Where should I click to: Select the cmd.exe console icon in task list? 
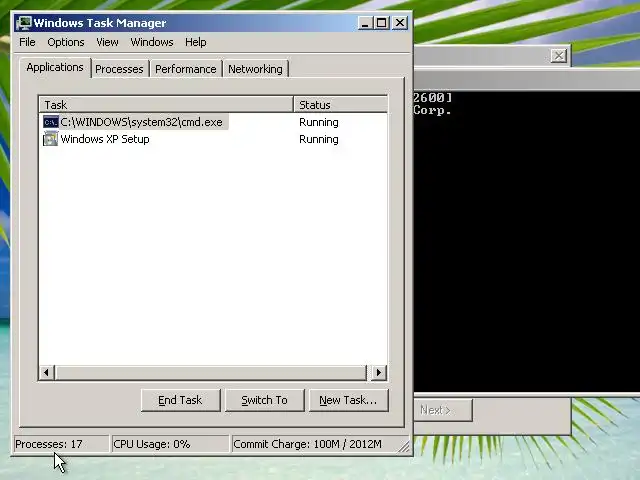(x=51, y=122)
